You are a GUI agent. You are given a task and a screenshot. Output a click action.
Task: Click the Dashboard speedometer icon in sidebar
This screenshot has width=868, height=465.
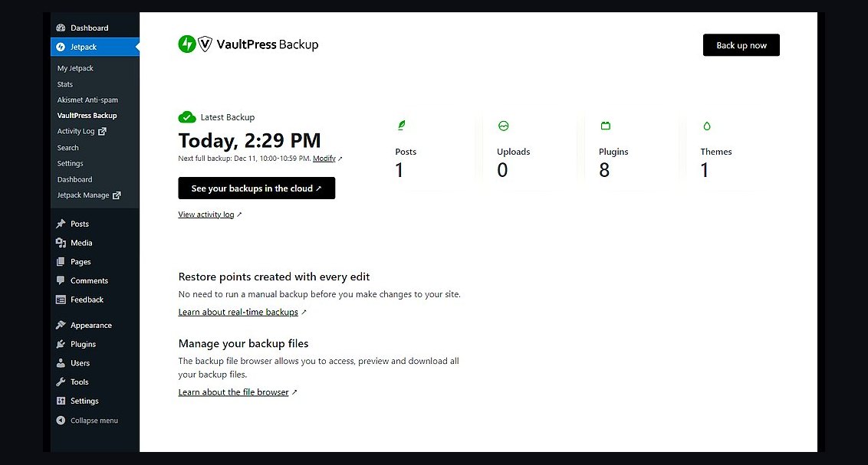61,28
